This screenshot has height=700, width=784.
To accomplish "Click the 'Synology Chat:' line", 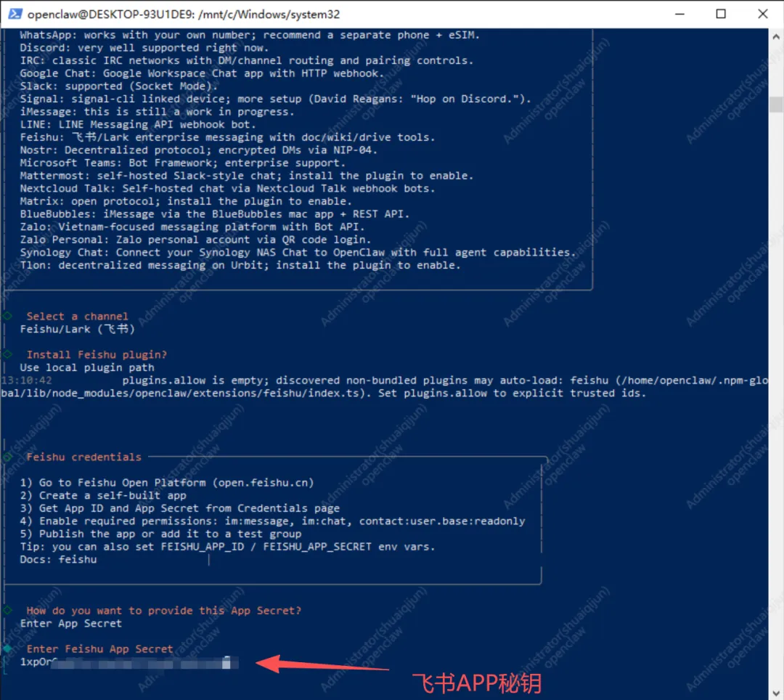I will 298,253.
